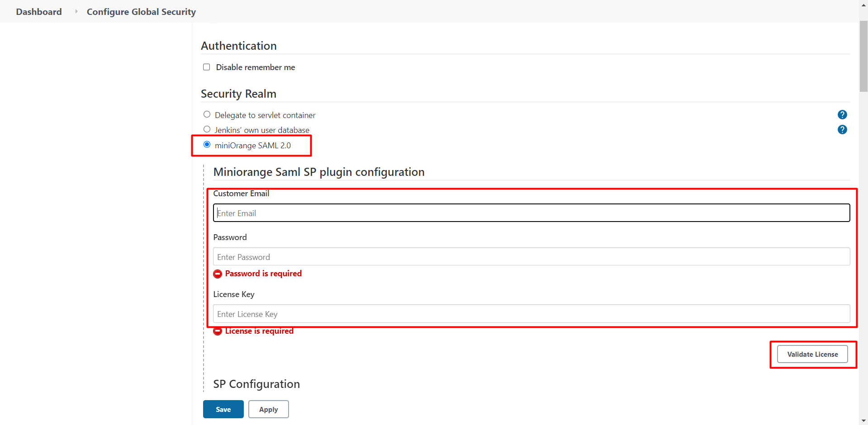Click the error icon beside Password is required
This screenshot has height=425, width=868.
pyautogui.click(x=218, y=274)
